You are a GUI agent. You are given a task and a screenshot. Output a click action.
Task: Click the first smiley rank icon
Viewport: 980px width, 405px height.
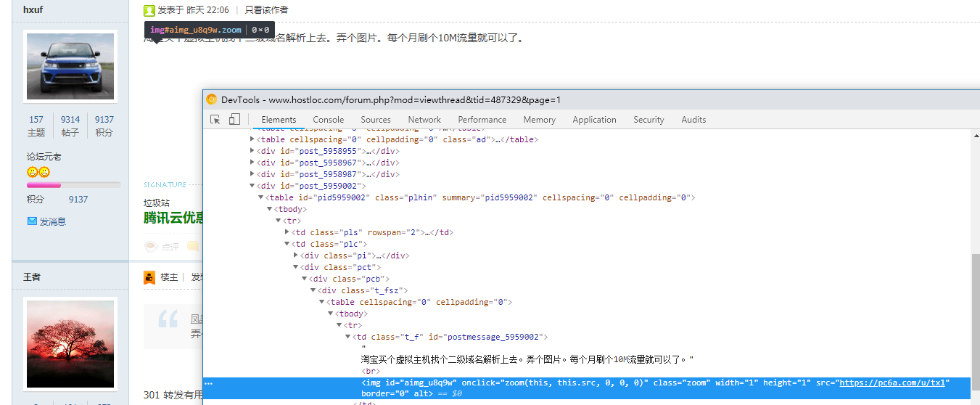point(33,172)
